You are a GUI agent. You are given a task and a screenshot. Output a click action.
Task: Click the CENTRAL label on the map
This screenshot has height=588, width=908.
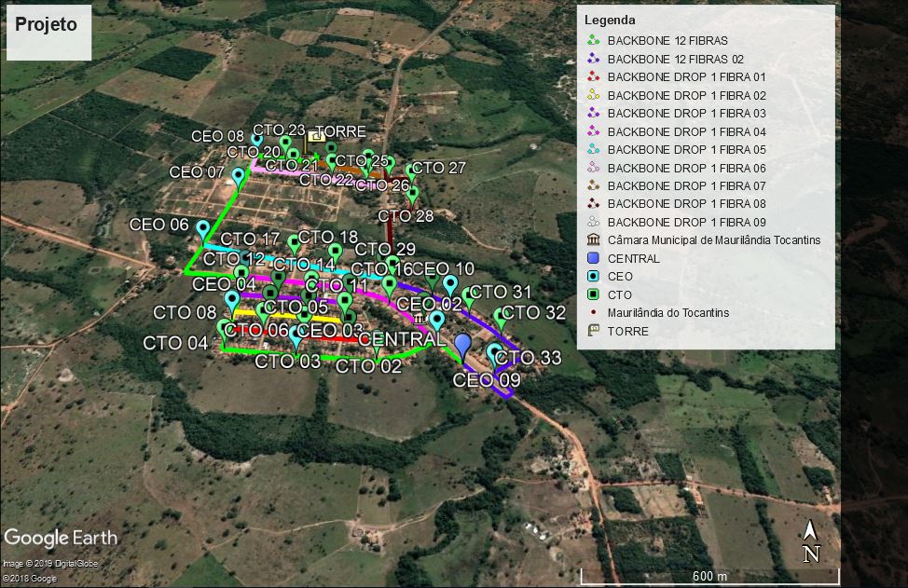pyautogui.click(x=402, y=339)
